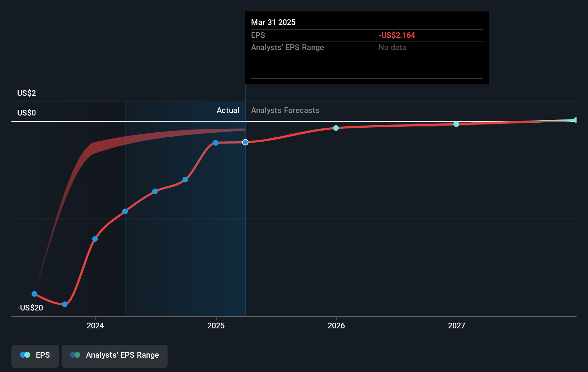
Task: Click the -US$20 y-axis label
Action: pyautogui.click(x=30, y=308)
